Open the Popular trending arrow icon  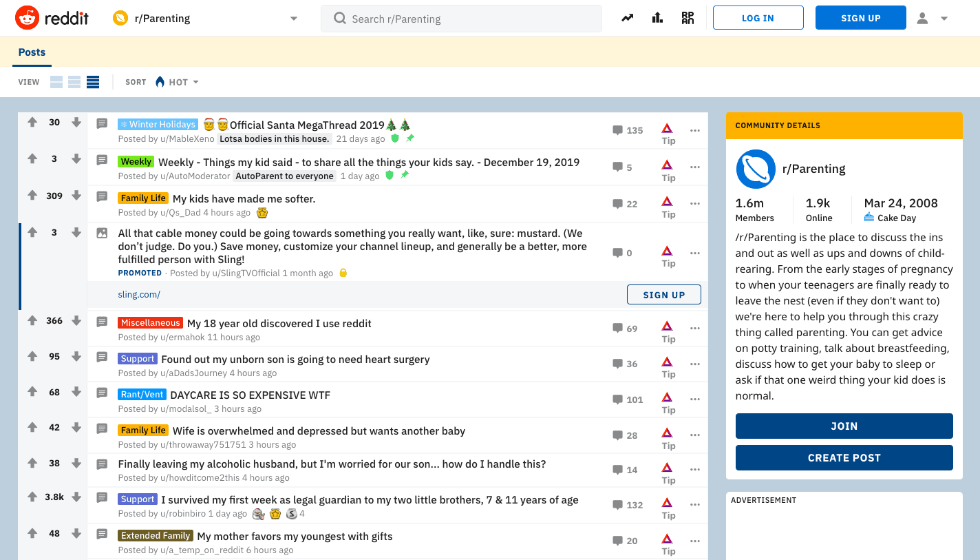point(627,18)
